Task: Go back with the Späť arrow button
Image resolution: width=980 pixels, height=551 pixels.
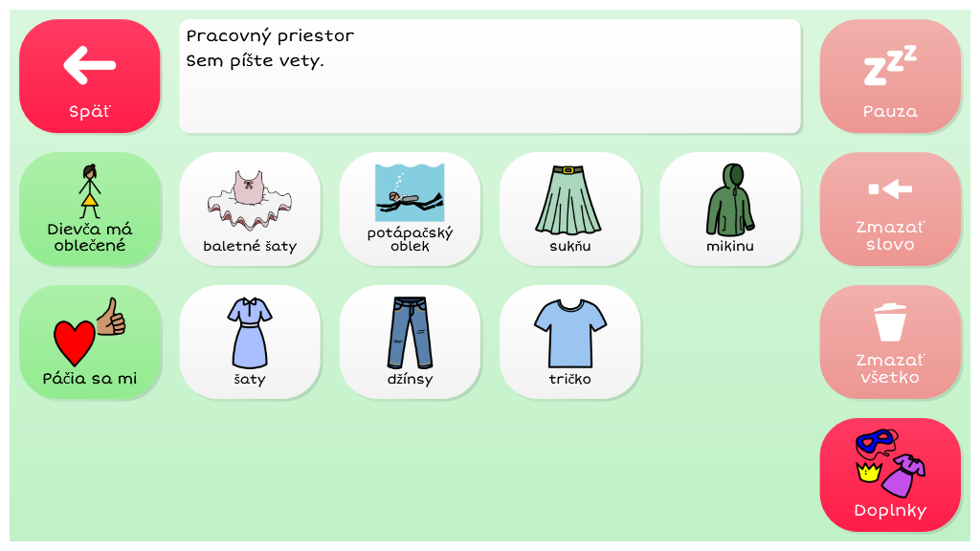Action: click(89, 76)
